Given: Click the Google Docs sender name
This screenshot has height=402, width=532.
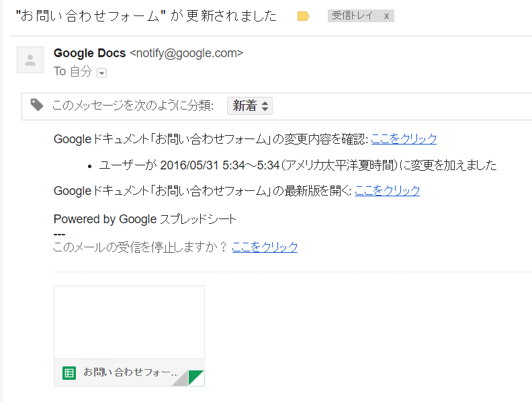Looking at the screenshot, I should (x=89, y=53).
